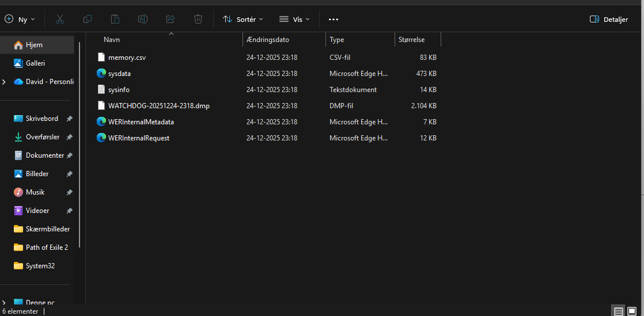Open Musik folder in sidebar
This screenshot has width=644, height=316.
tap(35, 192)
